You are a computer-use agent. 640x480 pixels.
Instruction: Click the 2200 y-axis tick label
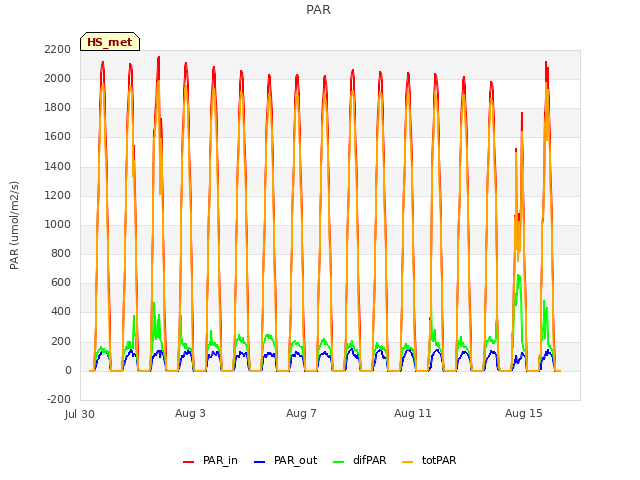58,49
